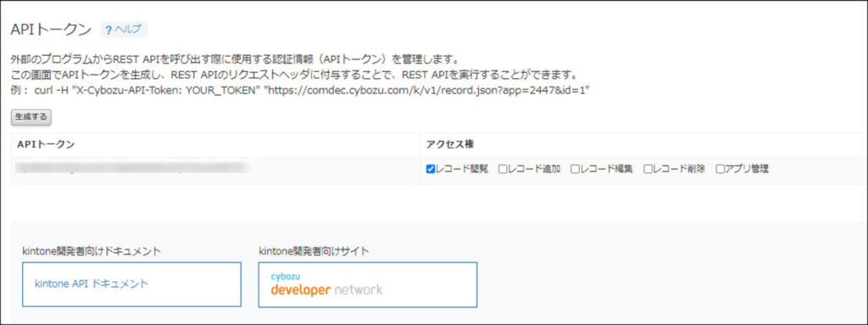Viewport: 868px width, 325px height.
Task: Click the curl example command text
Action: tap(312, 91)
